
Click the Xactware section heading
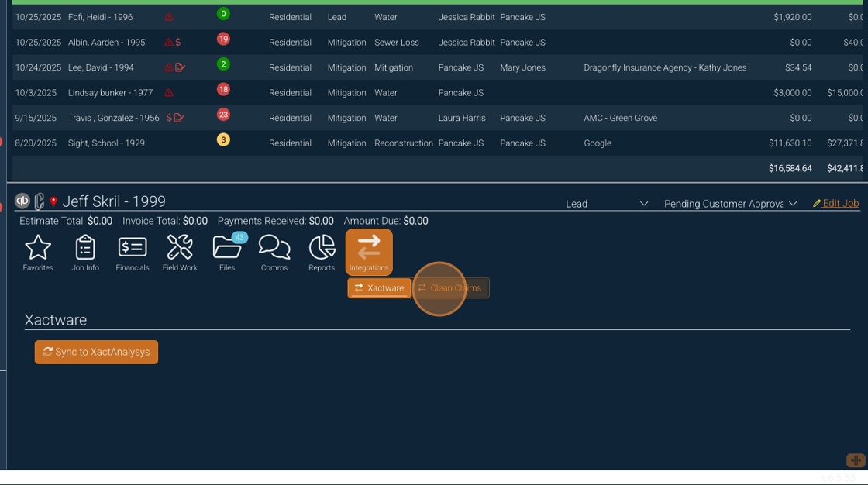coord(55,320)
